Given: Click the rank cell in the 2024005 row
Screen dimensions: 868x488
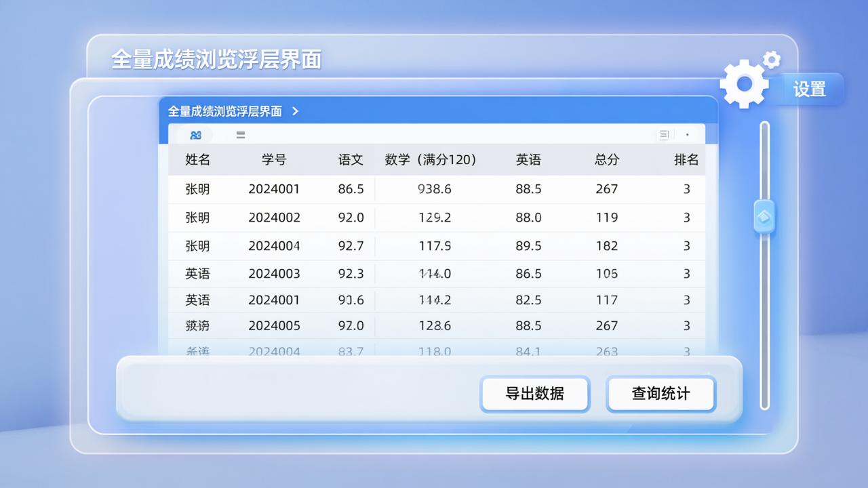Looking at the screenshot, I should 686,326.
